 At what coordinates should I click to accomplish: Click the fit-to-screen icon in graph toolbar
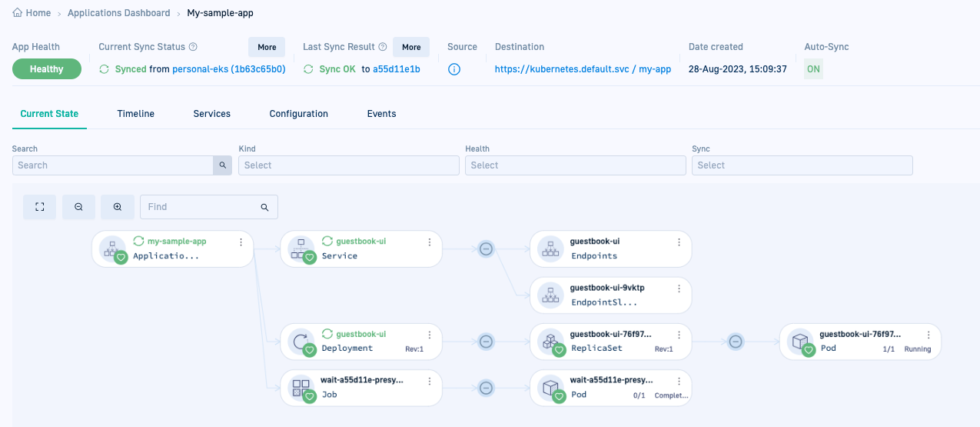tap(40, 207)
